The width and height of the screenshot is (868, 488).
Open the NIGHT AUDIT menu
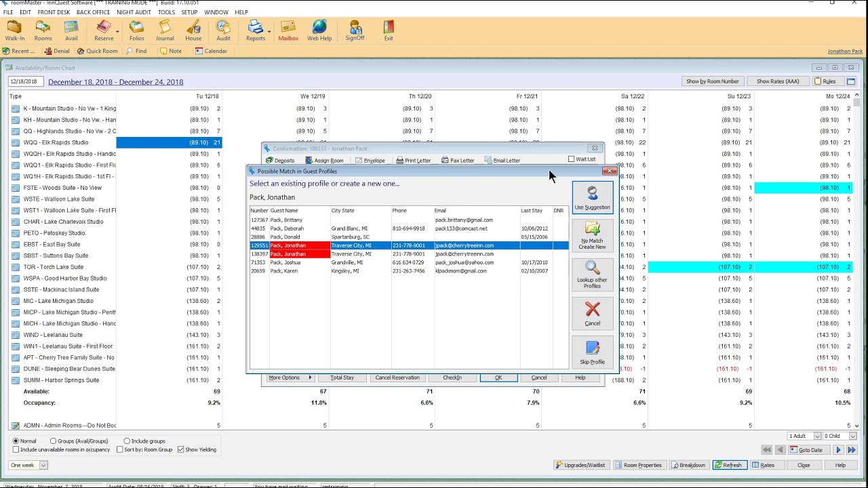134,12
